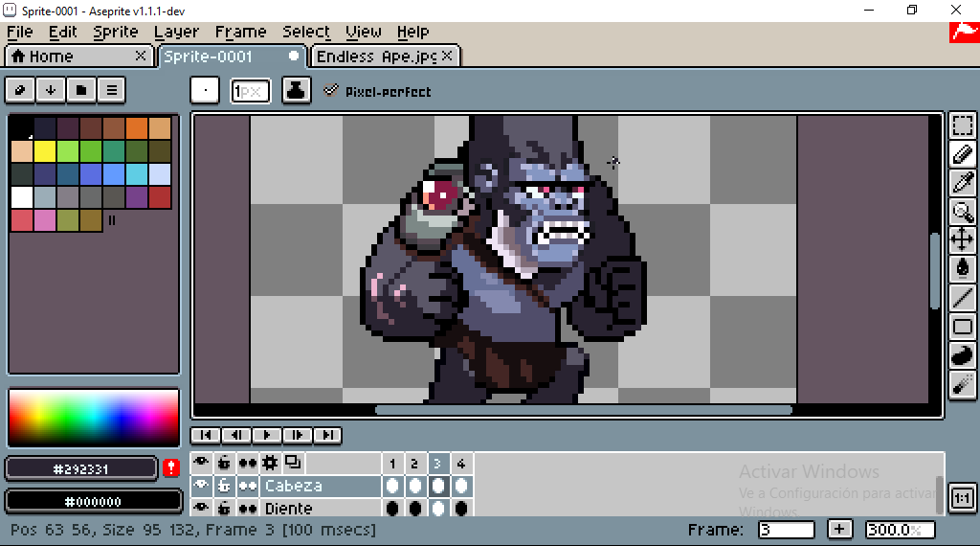The image size is (980, 546).
Task: Open the Select menu
Action: click(305, 32)
